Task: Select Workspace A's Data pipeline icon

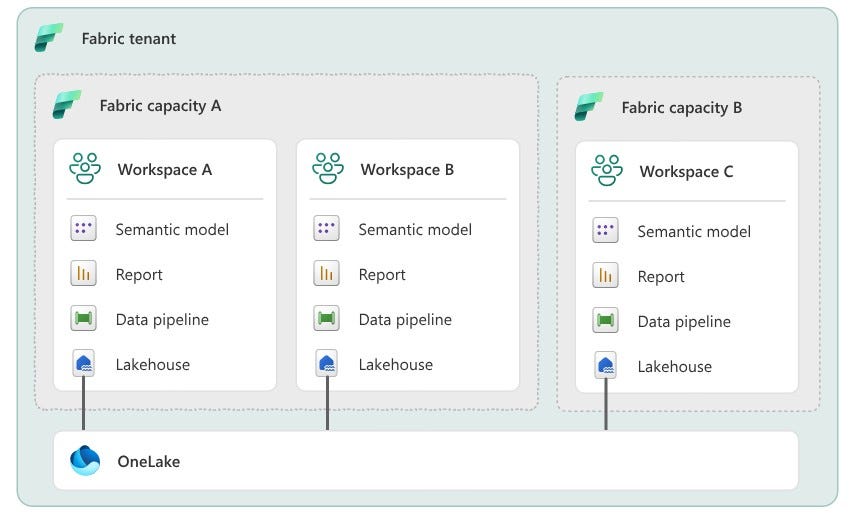Action: [83, 318]
